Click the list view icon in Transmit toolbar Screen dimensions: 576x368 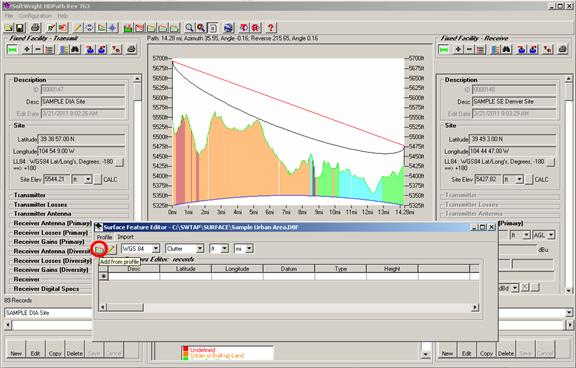(49, 49)
